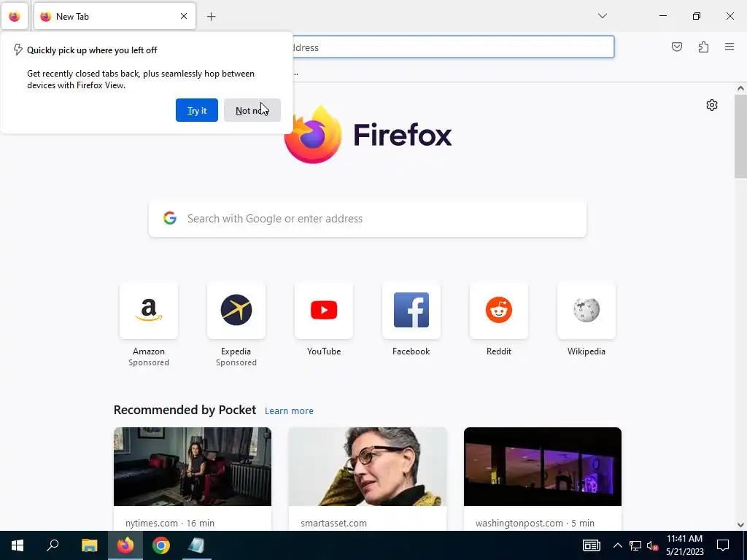Screen dimensions: 747x560
Task: Launch Chrome from the taskbar
Action: pyautogui.click(x=161, y=545)
